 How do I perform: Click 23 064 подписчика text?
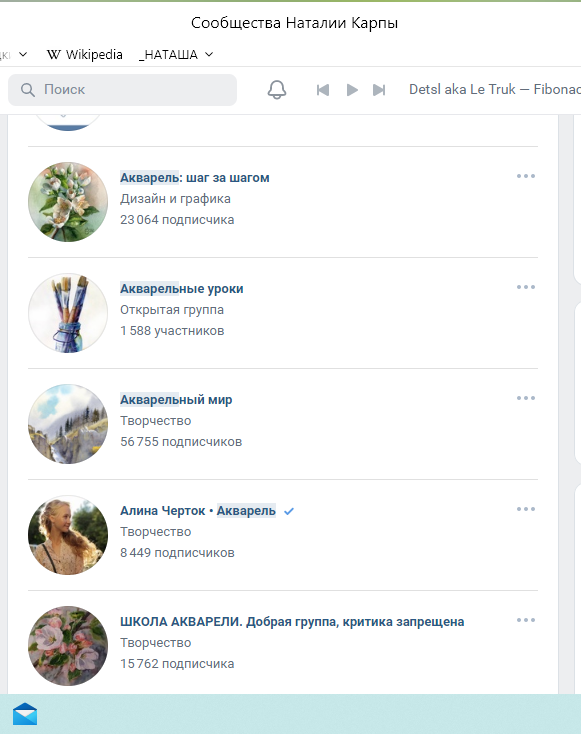pos(177,220)
